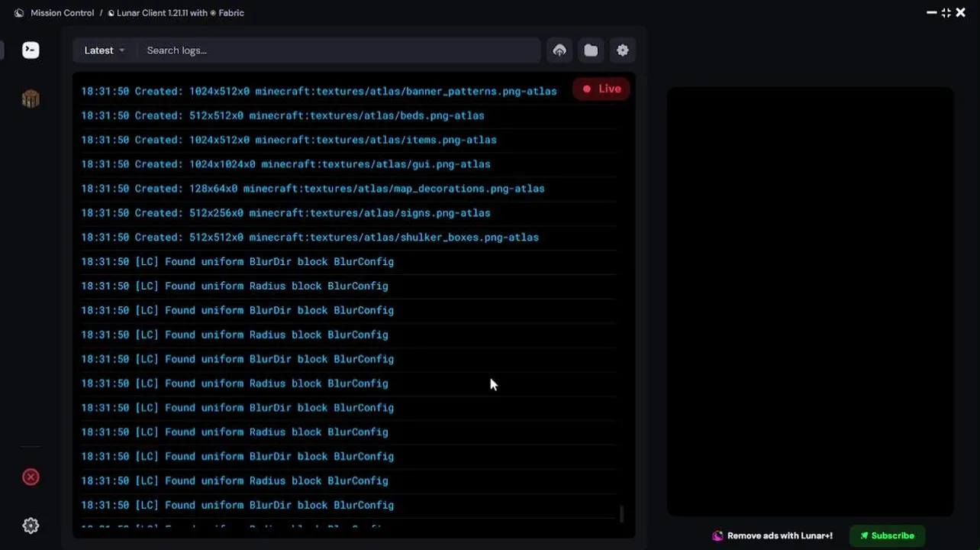Expand the Latest log dropdown
Screen dimensions: 980x550
click(x=104, y=50)
